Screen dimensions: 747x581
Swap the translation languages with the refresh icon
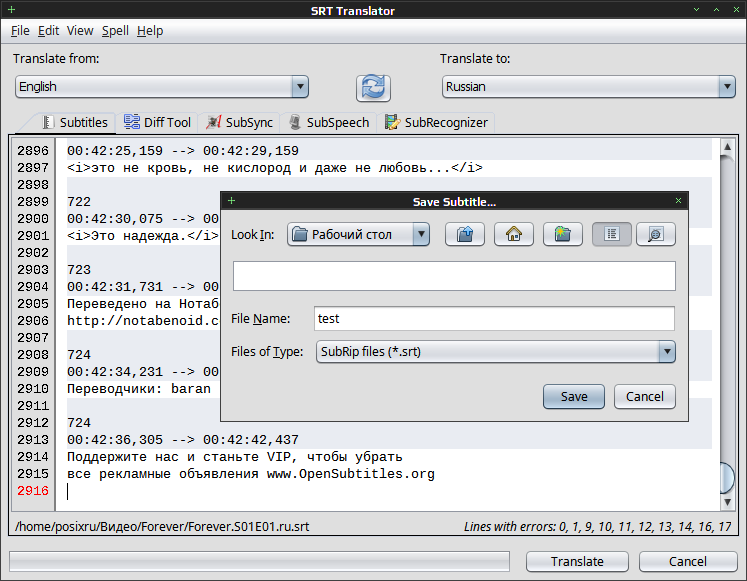pyautogui.click(x=373, y=88)
